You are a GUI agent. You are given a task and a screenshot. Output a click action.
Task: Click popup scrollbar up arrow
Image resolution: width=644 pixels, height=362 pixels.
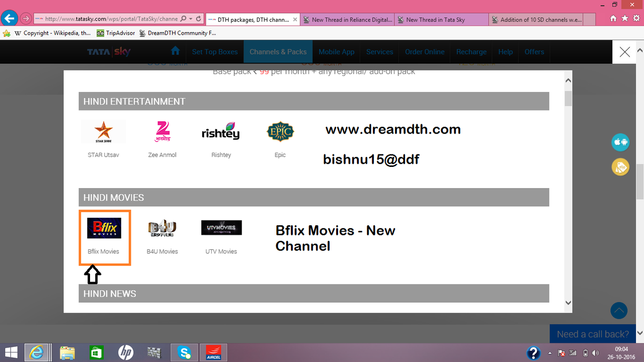tap(568, 80)
